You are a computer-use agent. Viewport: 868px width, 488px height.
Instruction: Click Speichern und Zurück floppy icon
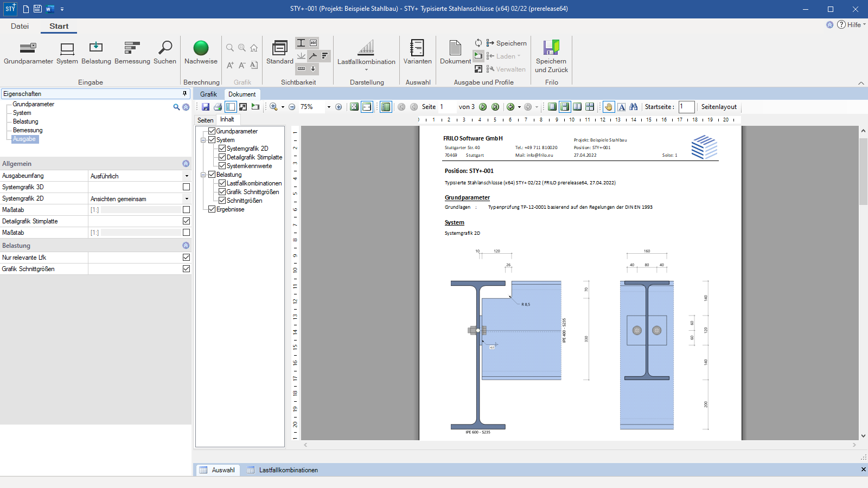click(x=551, y=56)
